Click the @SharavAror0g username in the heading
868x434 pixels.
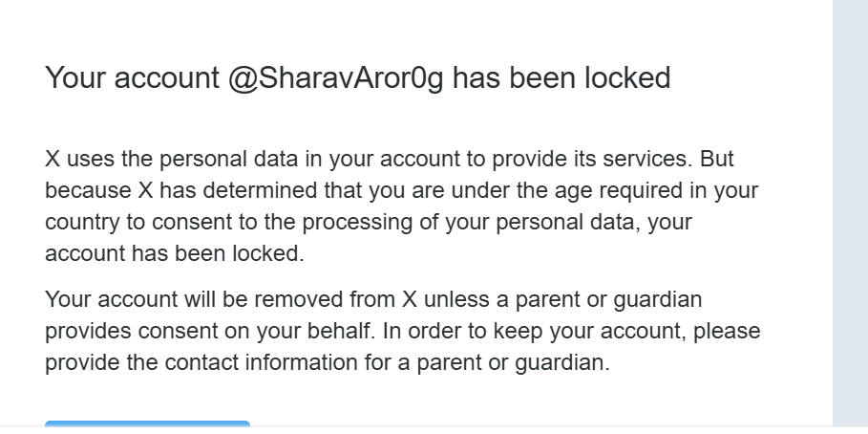tap(336, 77)
